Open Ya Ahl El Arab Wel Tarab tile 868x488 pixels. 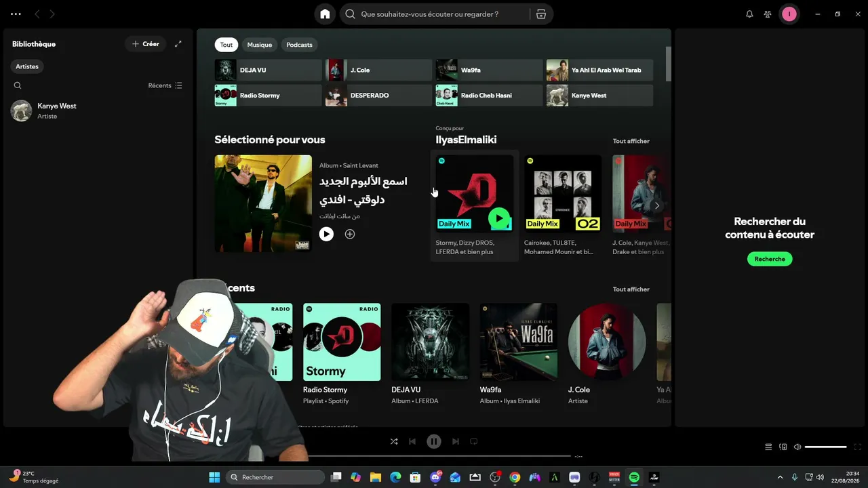600,70
